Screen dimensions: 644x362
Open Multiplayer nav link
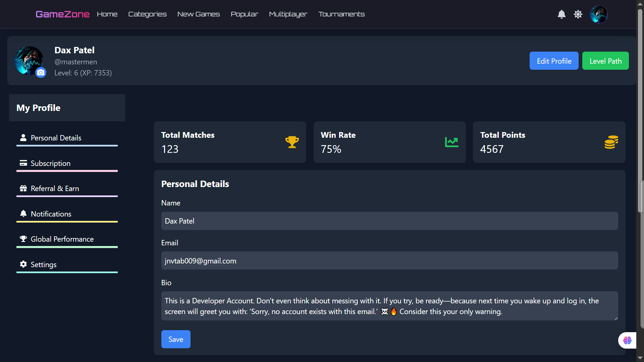click(x=288, y=14)
